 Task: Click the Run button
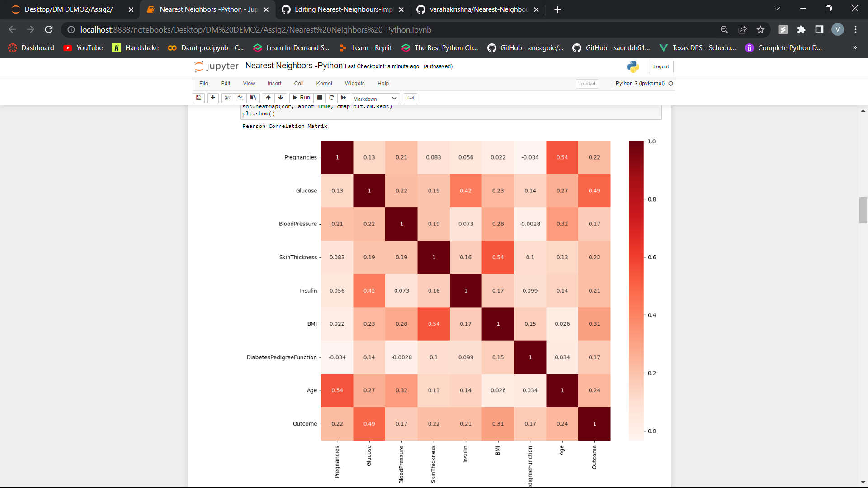point(301,98)
